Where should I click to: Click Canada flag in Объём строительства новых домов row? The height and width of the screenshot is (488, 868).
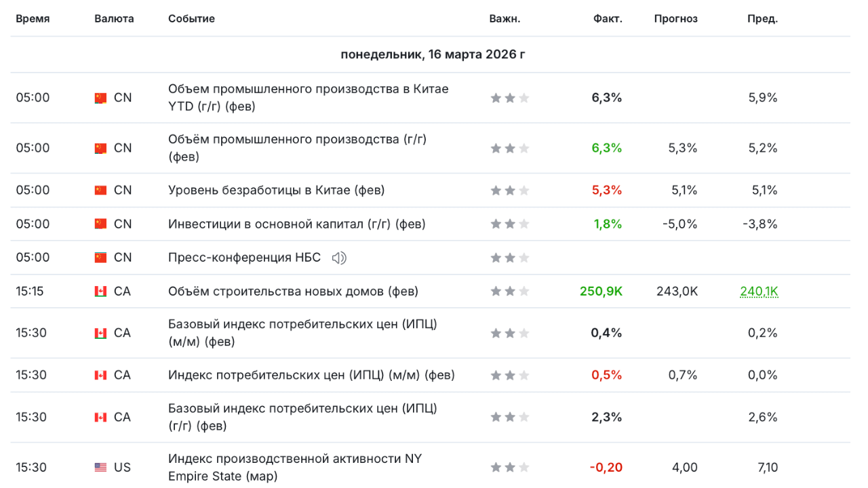[x=101, y=291]
